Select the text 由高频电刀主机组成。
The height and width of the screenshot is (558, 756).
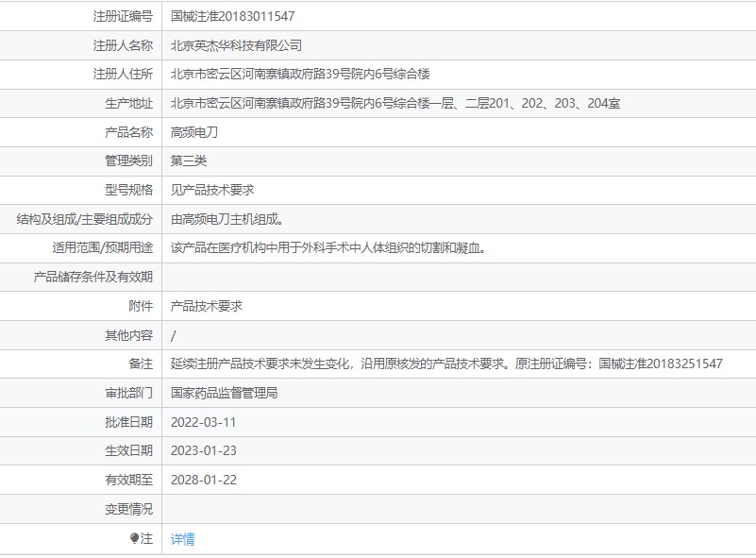(x=227, y=219)
